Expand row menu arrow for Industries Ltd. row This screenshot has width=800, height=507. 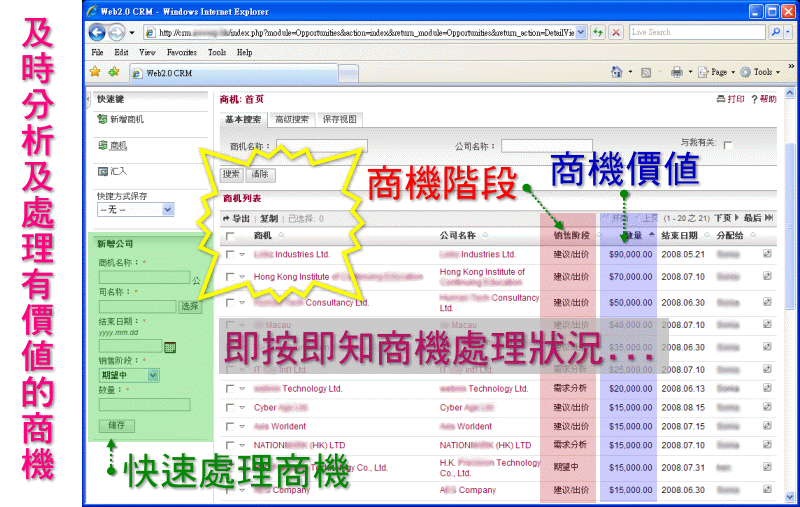pos(242,254)
